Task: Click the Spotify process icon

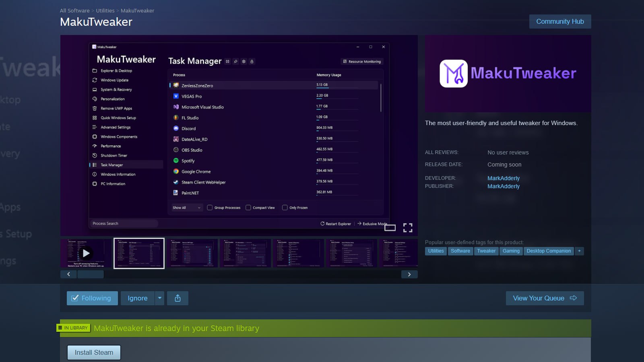Action: [x=176, y=160]
